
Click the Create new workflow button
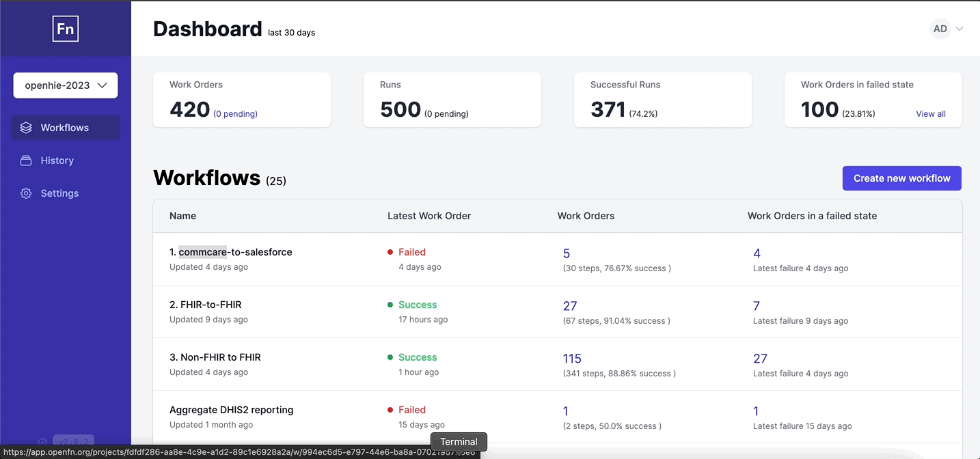tap(902, 178)
